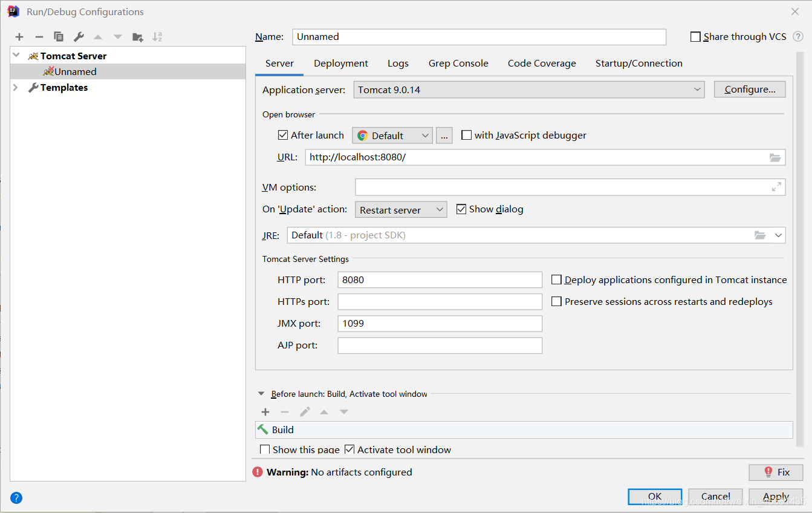The image size is (812, 513).
Task: Add a new configuration with plus icon
Action: point(19,37)
